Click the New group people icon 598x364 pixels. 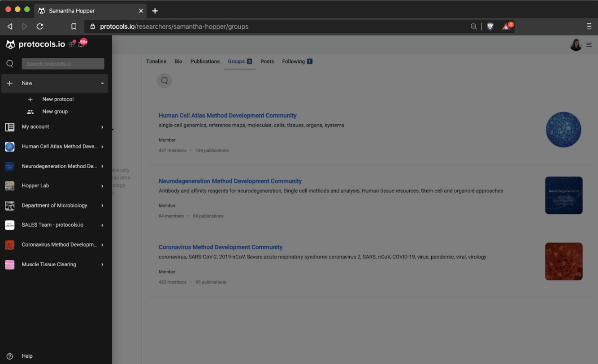[30, 111]
